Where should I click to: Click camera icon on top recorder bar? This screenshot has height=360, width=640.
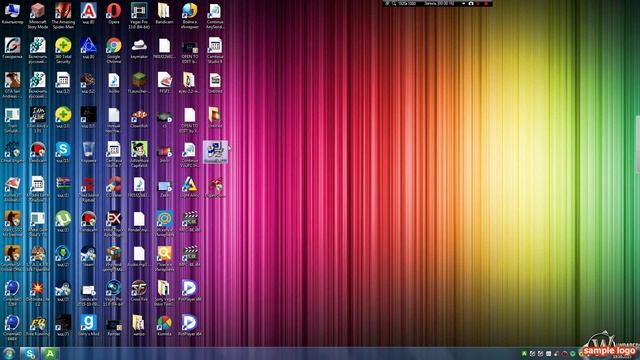pyautogui.click(x=471, y=3)
